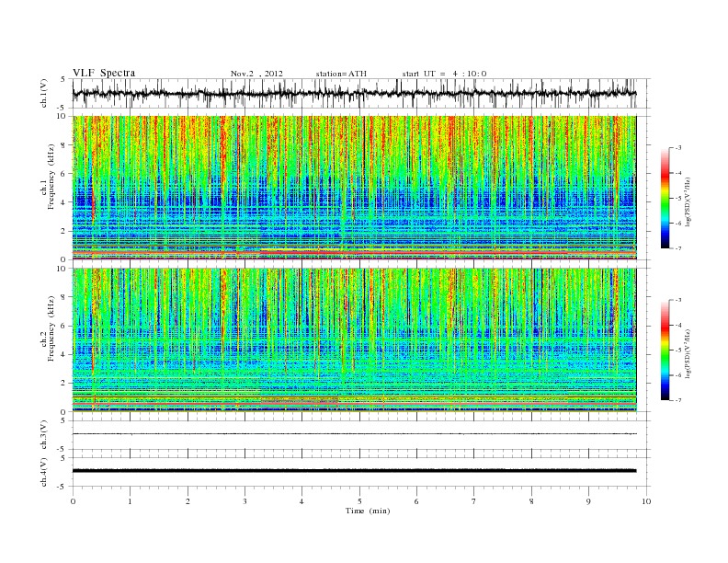Click the "ch.3(V)" axis label
This screenshot has width=728, height=563.
click(x=44, y=434)
